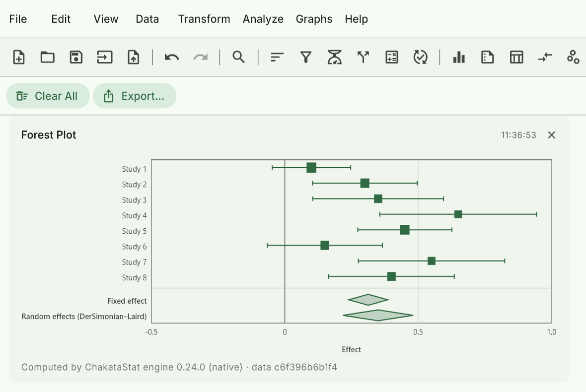
Task: Open the Transform menu
Action: tap(204, 19)
